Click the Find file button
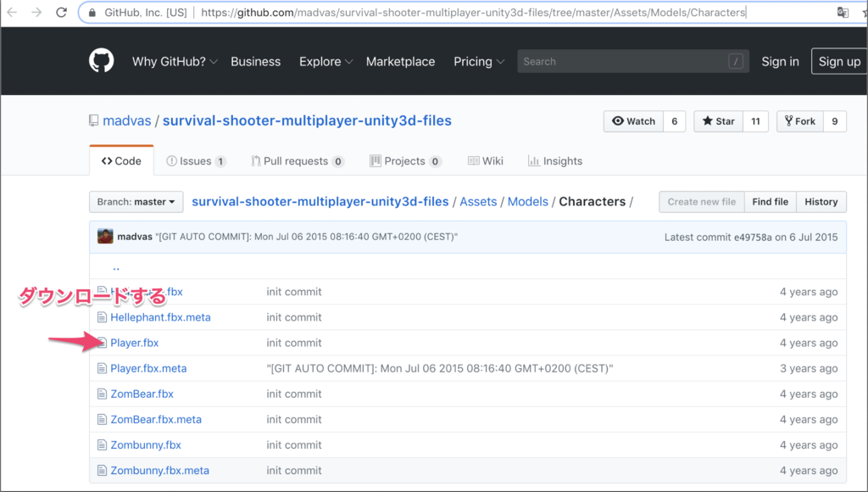The height and width of the screenshot is (492, 868). click(x=770, y=202)
